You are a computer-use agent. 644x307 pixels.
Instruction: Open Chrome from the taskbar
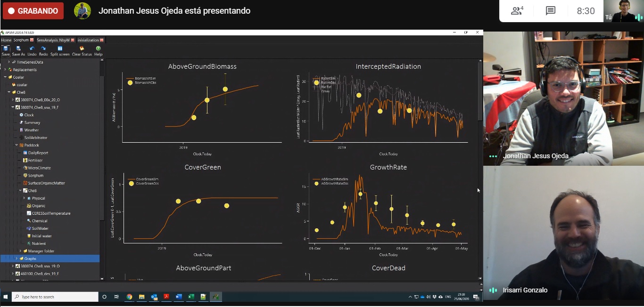coord(129,297)
